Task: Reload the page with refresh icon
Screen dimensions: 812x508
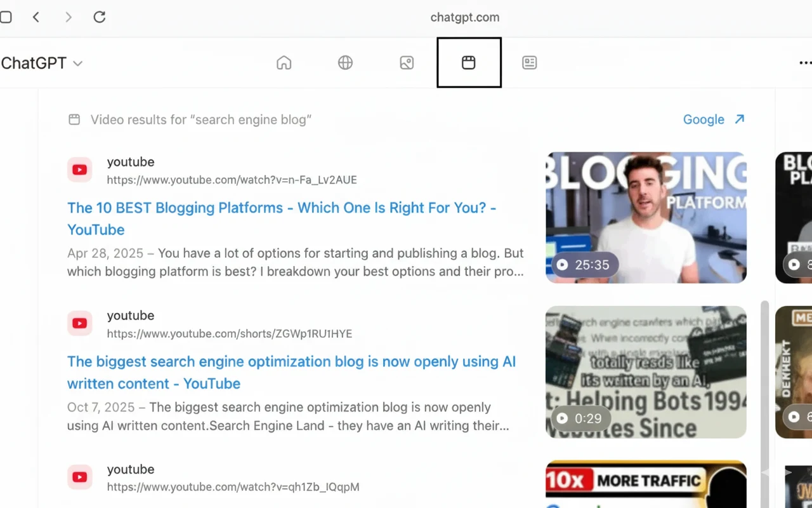Action: [100, 17]
